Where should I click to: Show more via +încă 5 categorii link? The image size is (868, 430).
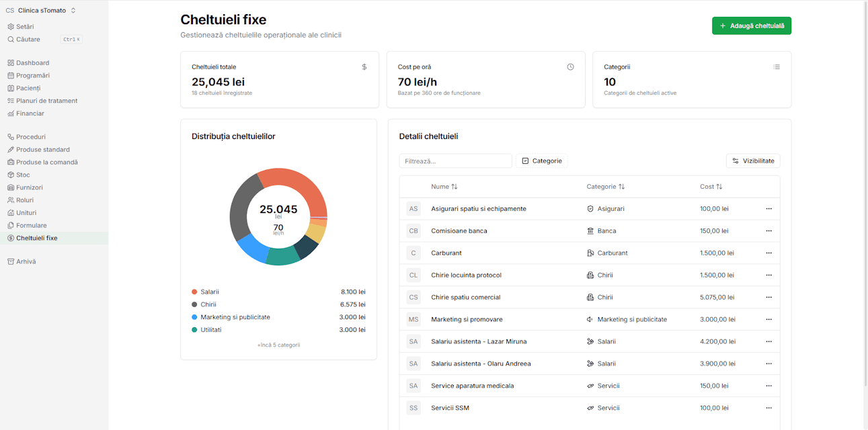click(x=278, y=345)
